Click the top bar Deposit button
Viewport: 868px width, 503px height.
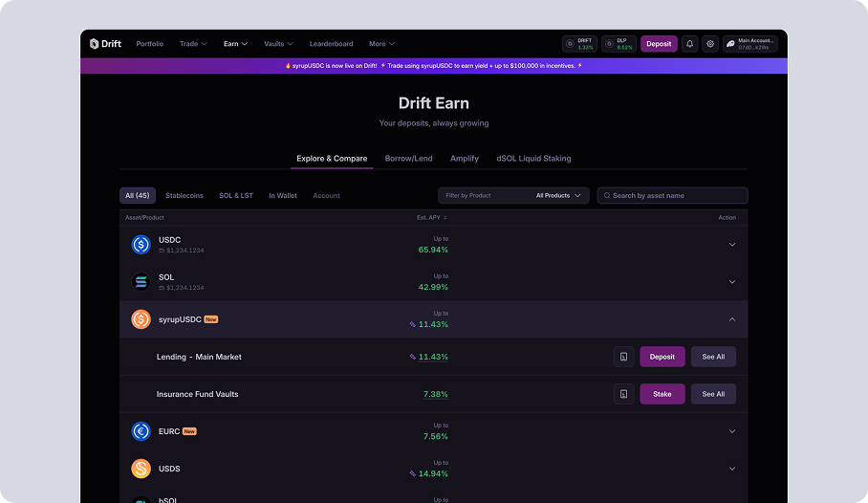point(659,44)
